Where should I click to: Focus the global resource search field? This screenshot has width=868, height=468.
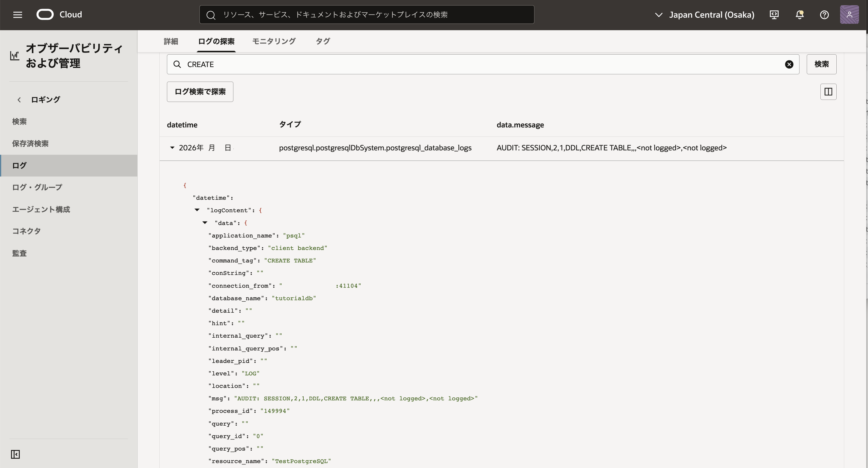[367, 15]
